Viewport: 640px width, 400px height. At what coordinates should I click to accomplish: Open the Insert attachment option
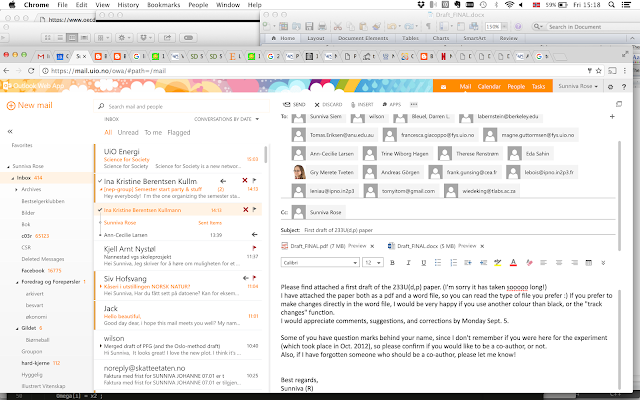point(362,104)
